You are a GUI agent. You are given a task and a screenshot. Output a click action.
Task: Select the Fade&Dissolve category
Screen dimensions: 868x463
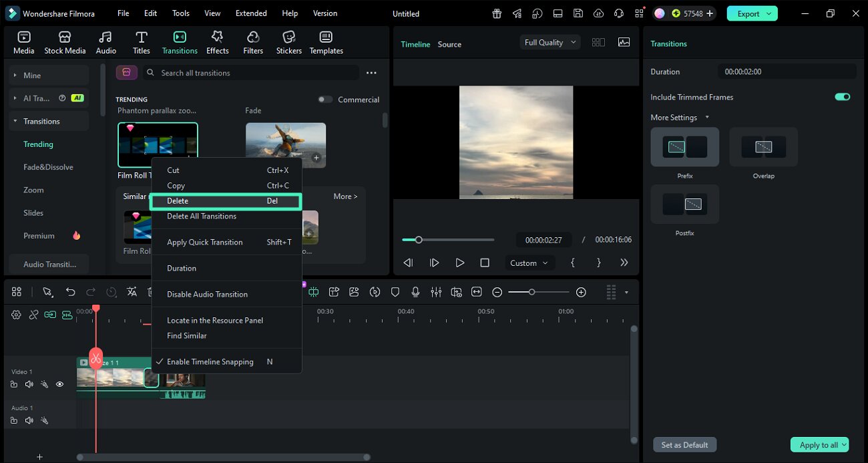point(48,167)
